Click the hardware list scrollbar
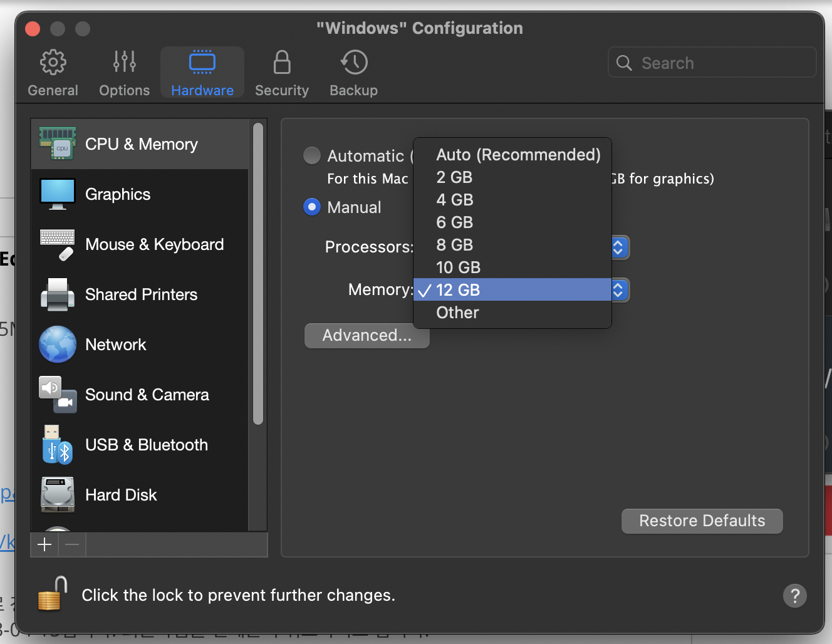Viewport: 832px width, 644px height. [258, 274]
